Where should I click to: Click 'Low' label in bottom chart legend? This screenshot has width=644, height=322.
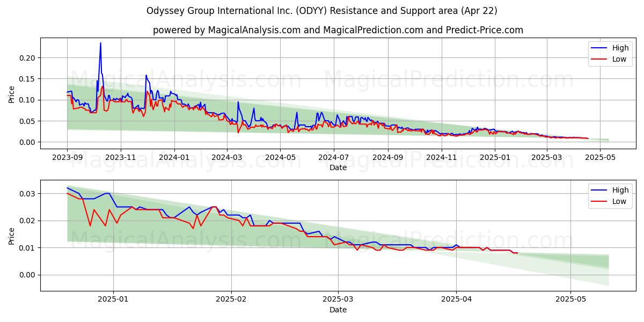point(619,201)
